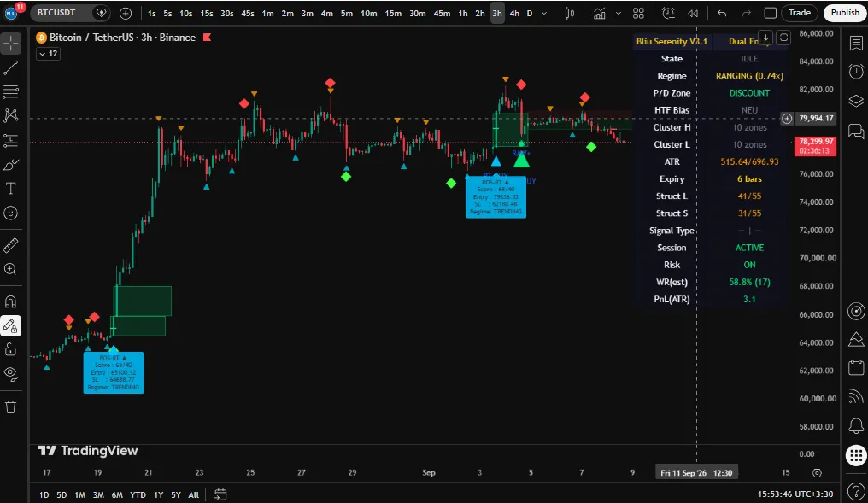The width and height of the screenshot is (868, 503).
Task: Open the BTCUSDT symbol search
Action: click(x=56, y=12)
